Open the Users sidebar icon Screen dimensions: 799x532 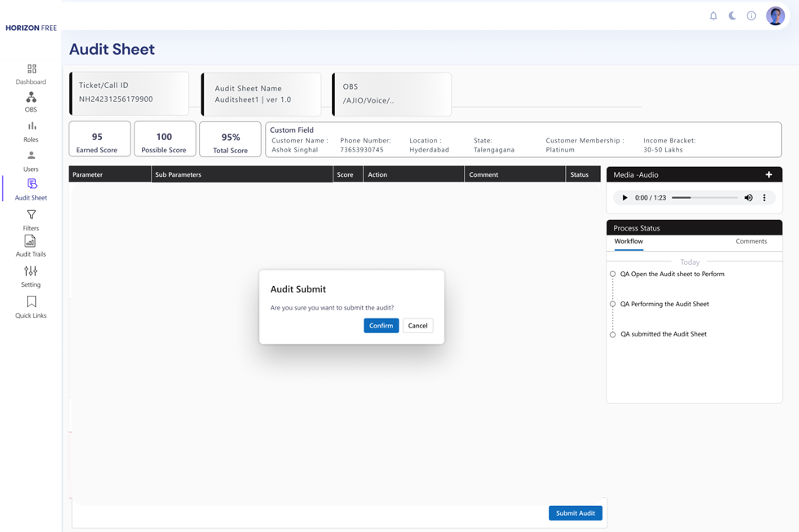[31, 156]
